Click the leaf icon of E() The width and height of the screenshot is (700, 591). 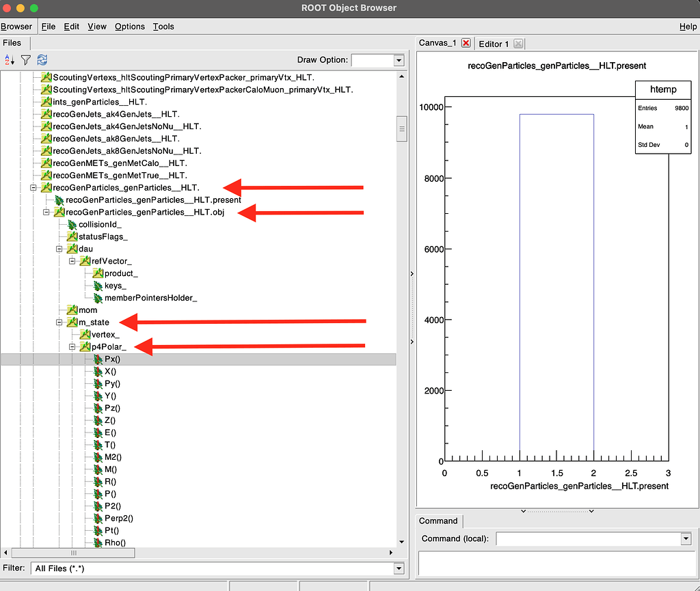(98, 432)
